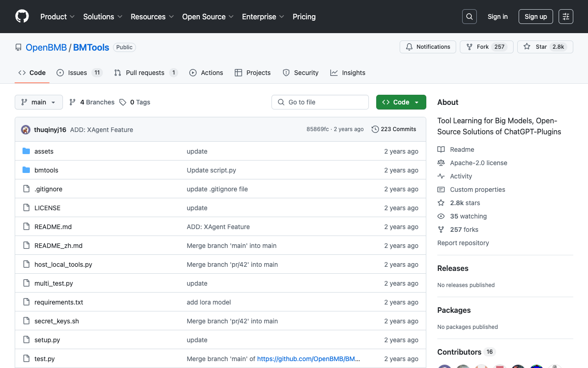Click the bmtools folder icon
This screenshot has height=368, width=588.
[x=26, y=170]
